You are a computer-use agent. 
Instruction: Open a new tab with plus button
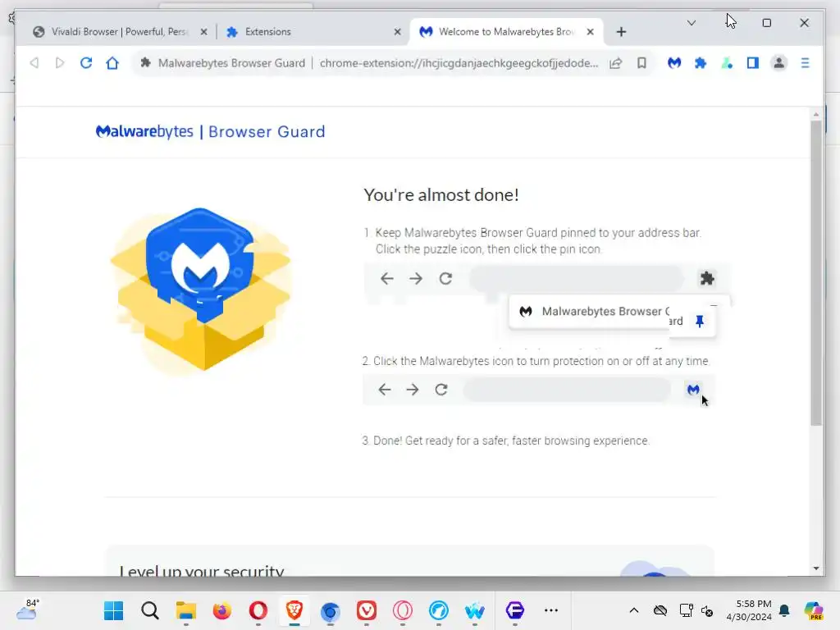(x=621, y=32)
